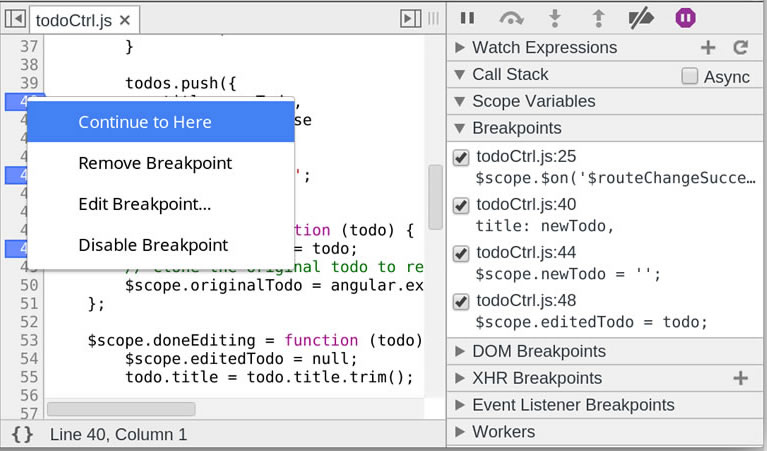Step out of current function

coord(599,18)
